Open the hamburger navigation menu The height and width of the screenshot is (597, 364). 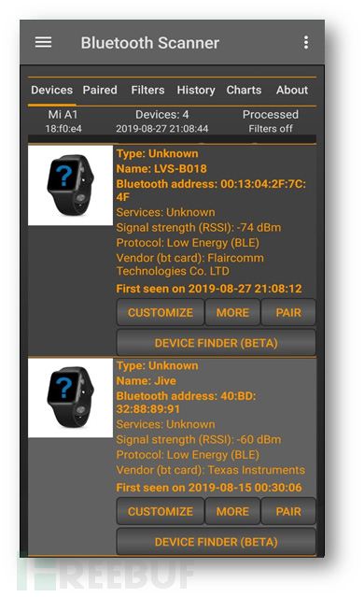tap(43, 42)
